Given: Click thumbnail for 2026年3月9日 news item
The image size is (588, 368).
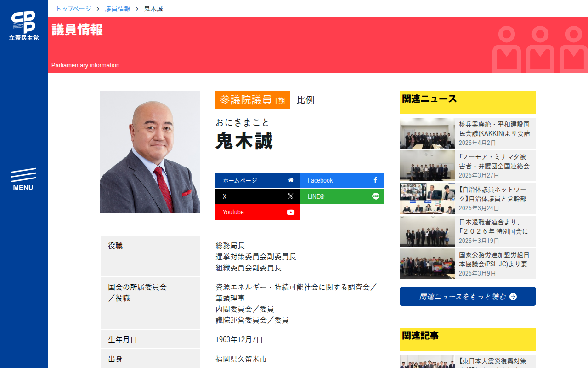Looking at the screenshot, I should point(428,264).
